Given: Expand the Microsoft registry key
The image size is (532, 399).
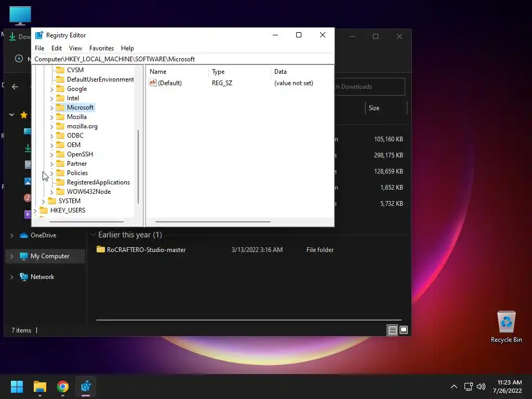Looking at the screenshot, I should point(51,108).
